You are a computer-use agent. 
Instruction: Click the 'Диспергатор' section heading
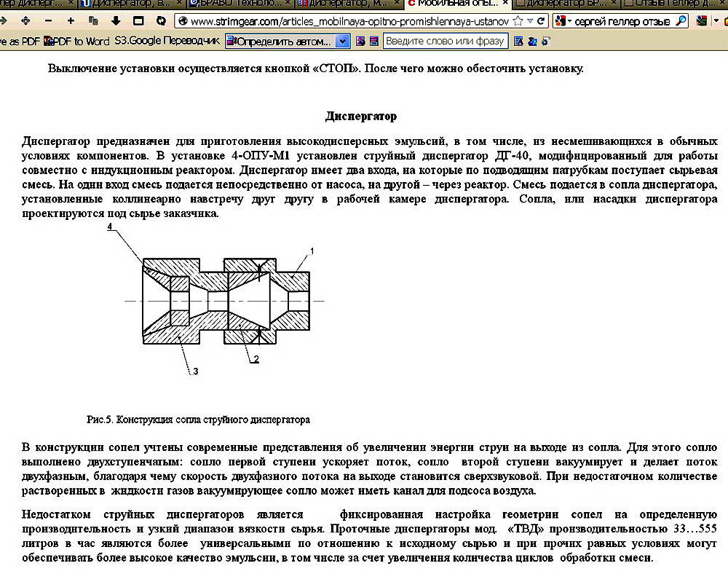361,116
